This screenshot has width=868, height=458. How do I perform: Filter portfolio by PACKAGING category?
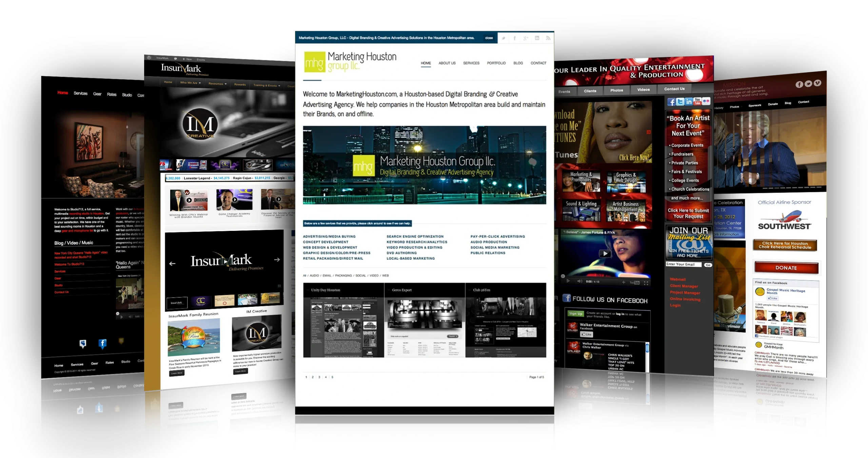click(343, 276)
